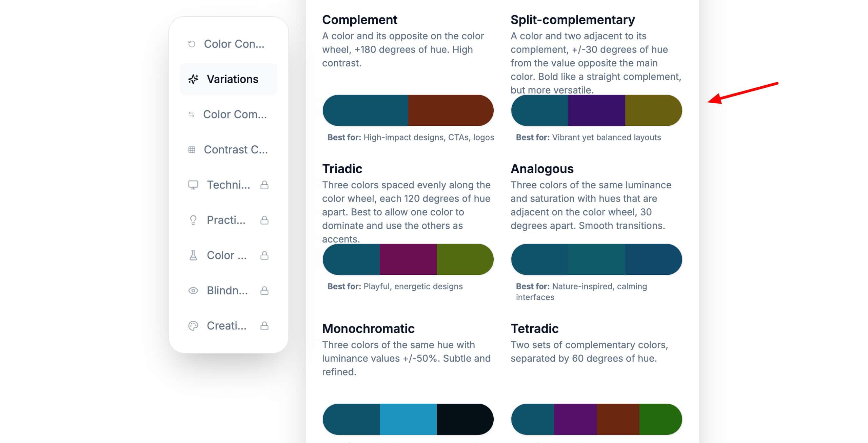Open the Variations sidebar section

tap(232, 79)
